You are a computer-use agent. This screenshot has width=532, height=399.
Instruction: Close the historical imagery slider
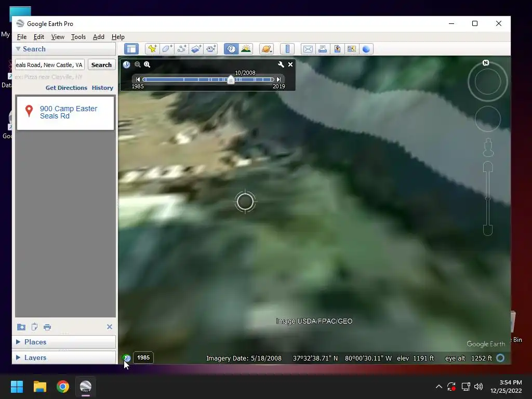point(290,64)
